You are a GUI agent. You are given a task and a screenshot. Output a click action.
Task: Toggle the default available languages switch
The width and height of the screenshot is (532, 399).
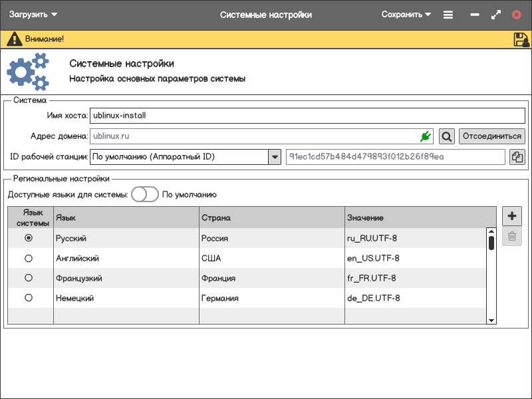[x=144, y=195]
